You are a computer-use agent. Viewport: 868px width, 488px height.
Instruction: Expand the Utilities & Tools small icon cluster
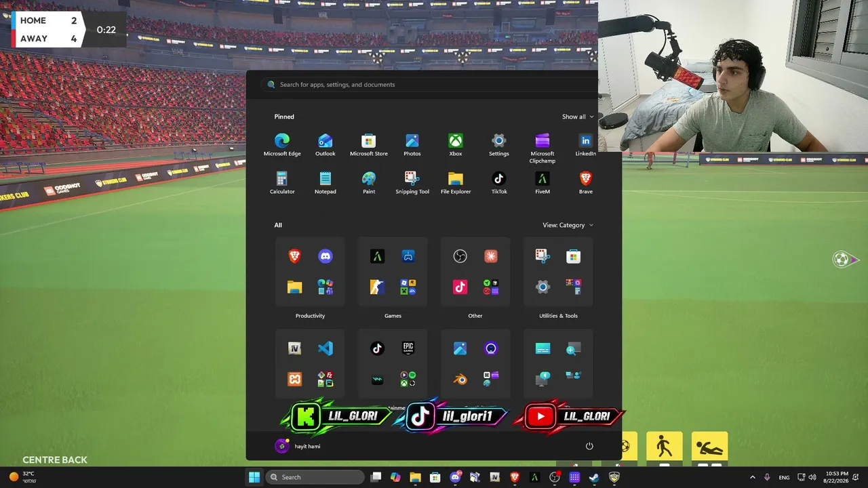[x=573, y=287]
